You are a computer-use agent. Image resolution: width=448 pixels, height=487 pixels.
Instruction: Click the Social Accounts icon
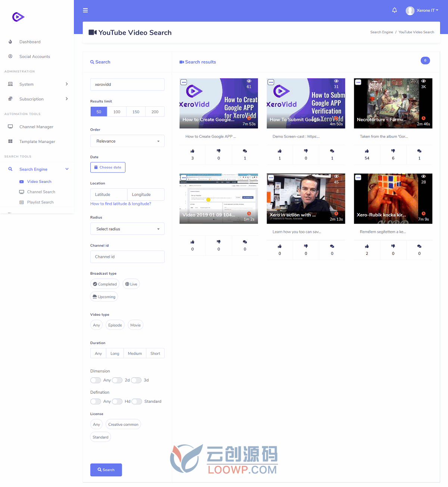coord(10,56)
